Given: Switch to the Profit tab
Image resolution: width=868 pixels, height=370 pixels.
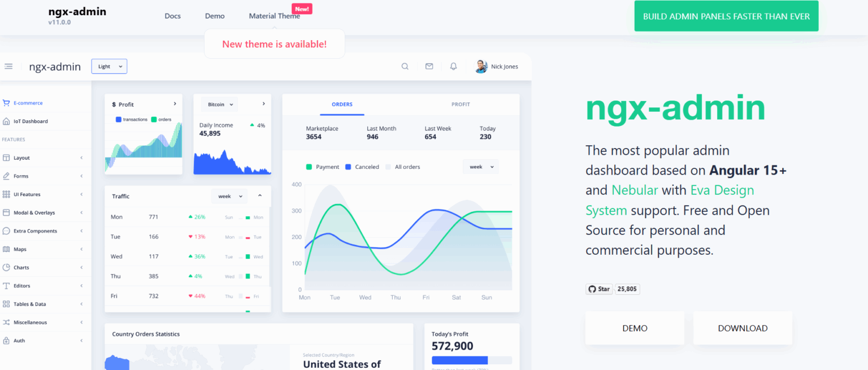Looking at the screenshot, I should tap(460, 104).
